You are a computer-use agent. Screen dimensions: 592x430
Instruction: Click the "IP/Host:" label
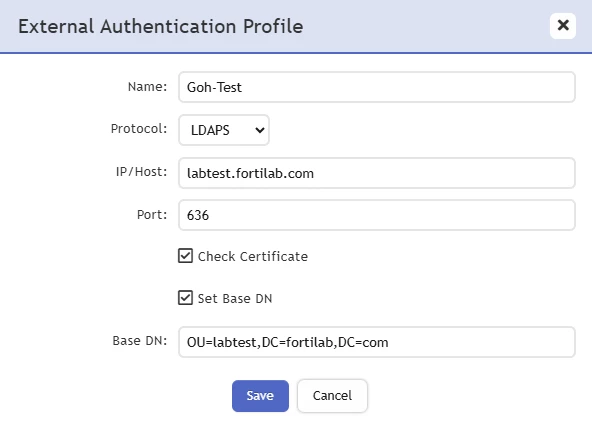pyautogui.click(x=141, y=172)
